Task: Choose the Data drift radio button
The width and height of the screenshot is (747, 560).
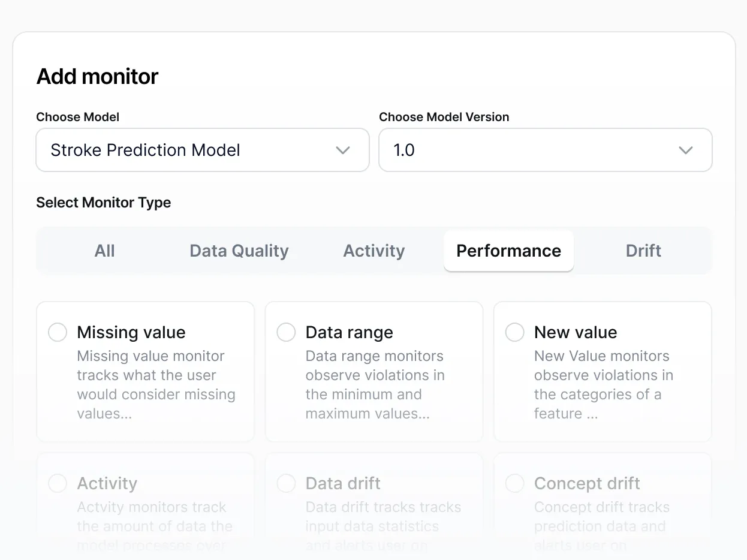Action: (286, 483)
